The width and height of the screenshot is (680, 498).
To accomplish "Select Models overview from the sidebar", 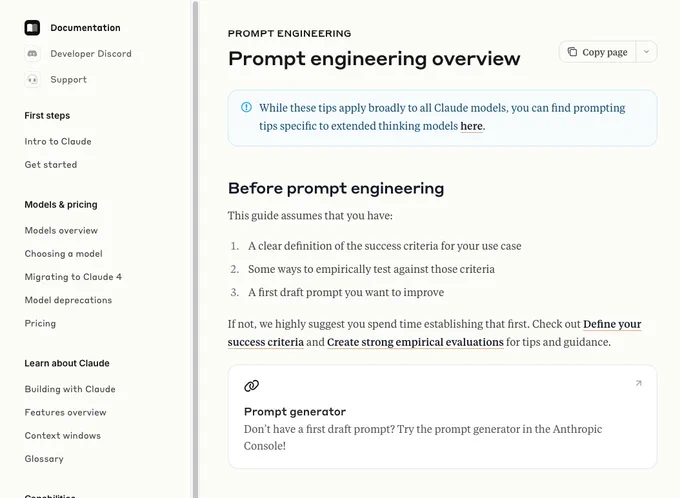I will coord(61,230).
